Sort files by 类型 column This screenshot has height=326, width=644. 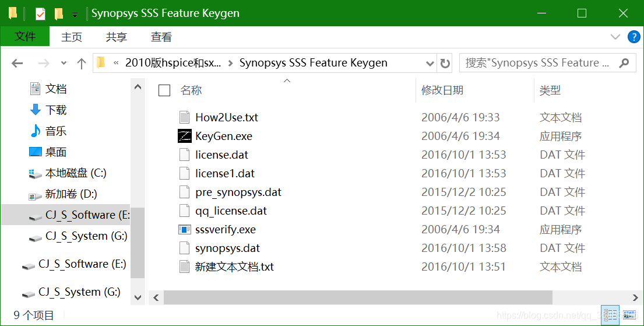click(550, 90)
